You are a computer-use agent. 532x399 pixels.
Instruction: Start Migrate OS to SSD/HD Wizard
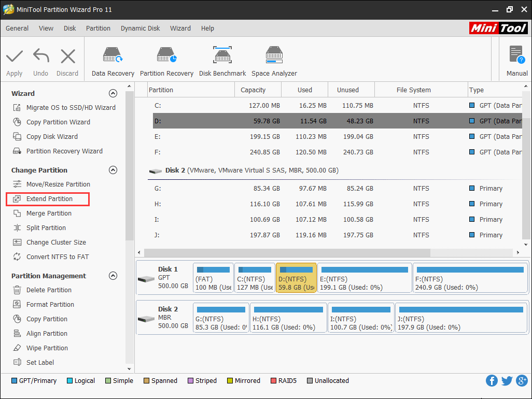coord(64,107)
